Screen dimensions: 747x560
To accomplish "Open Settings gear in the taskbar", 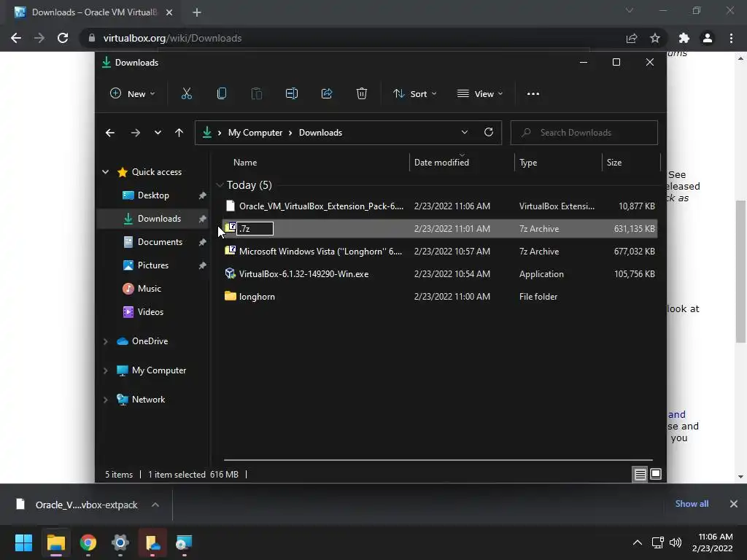I will [120, 542].
